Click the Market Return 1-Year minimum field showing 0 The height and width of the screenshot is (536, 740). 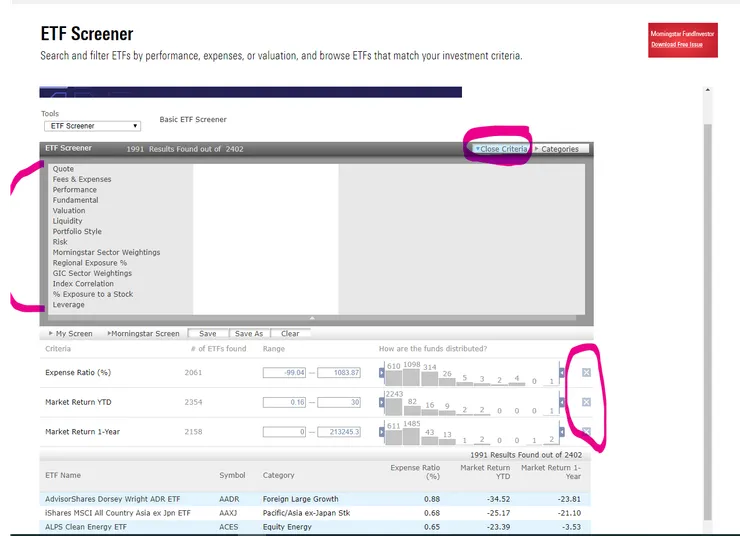point(284,432)
